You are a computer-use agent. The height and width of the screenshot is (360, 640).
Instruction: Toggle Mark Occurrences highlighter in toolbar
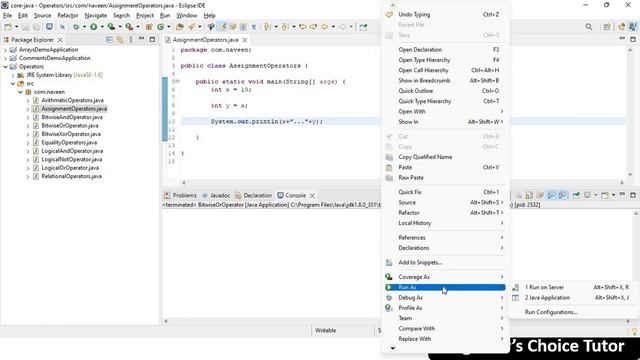tap(222, 27)
